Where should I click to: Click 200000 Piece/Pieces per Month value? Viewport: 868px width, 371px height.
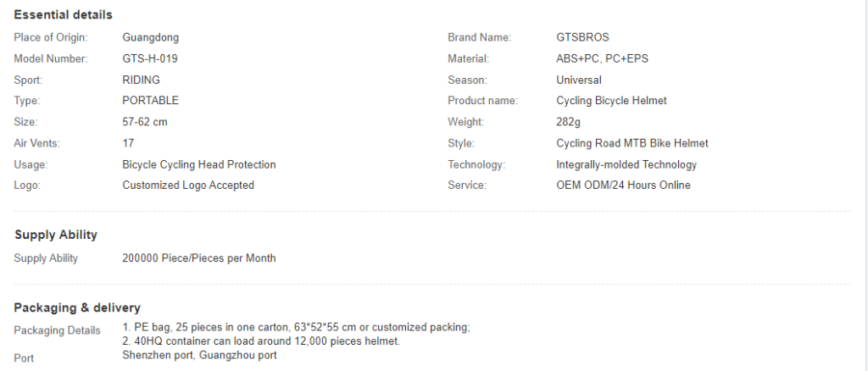(198, 258)
